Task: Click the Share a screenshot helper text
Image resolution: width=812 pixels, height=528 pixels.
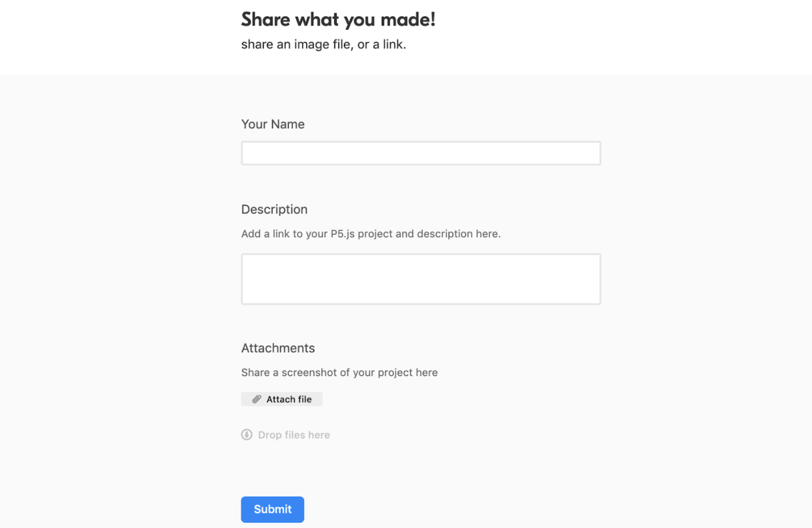Action: (x=339, y=372)
